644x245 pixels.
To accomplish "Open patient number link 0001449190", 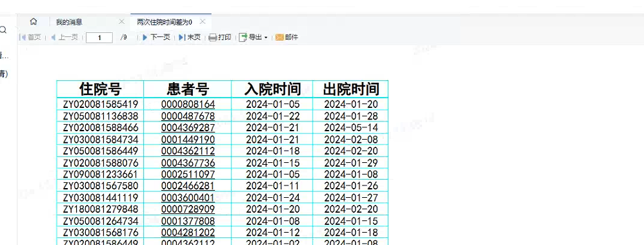I will (188, 140).
